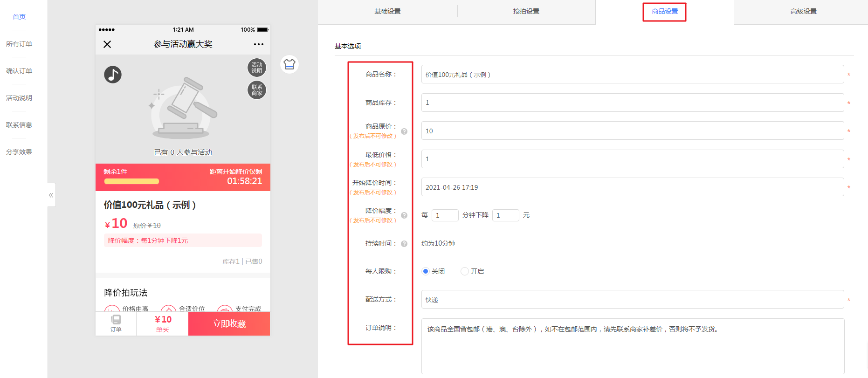Click the countdown 01:58:21 in preview
This screenshot has height=378, width=868.
pyautogui.click(x=245, y=181)
